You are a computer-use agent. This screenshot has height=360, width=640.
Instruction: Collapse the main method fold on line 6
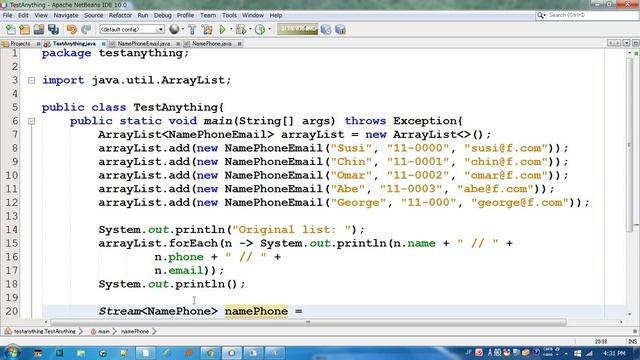point(31,121)
